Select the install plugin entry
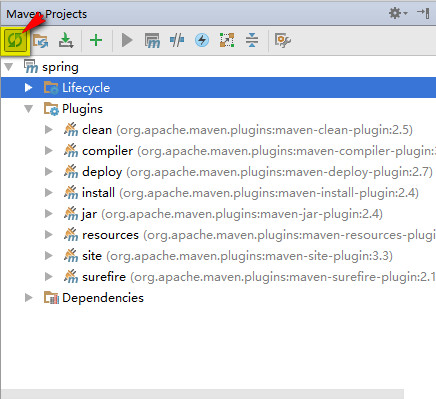The height and width of the screenshot is (399, 436). [218, 193]
